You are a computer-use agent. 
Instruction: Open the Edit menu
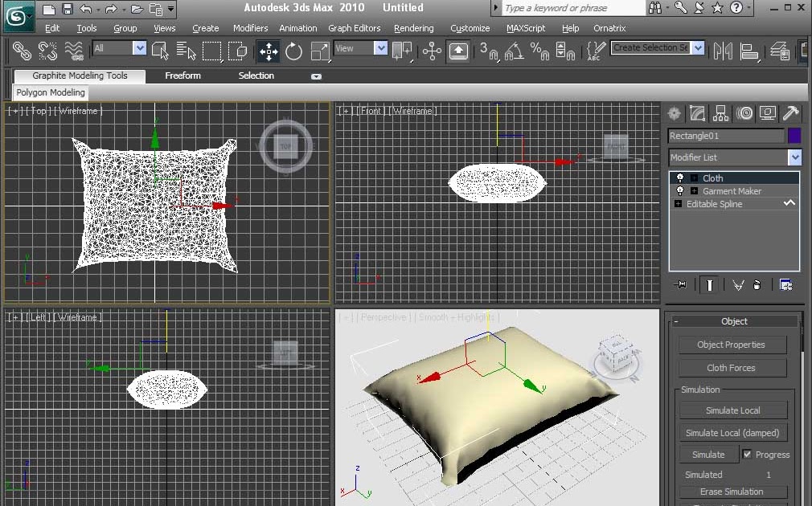(51, 28)
